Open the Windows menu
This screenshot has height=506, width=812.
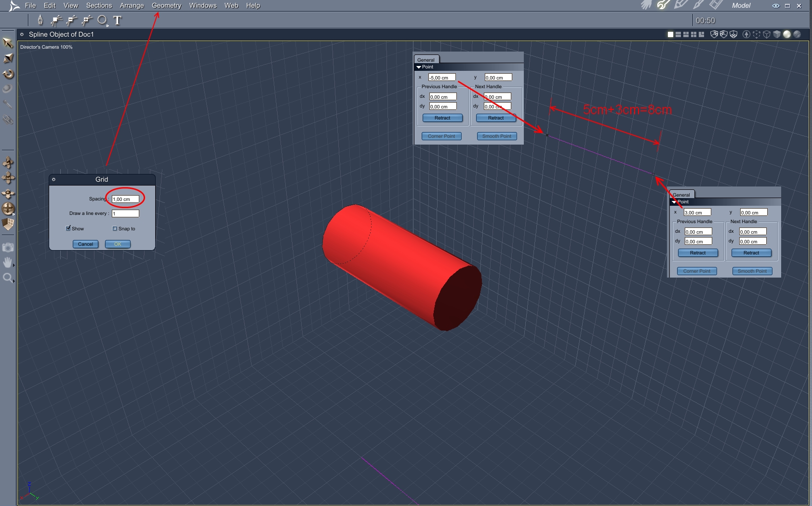203,5
